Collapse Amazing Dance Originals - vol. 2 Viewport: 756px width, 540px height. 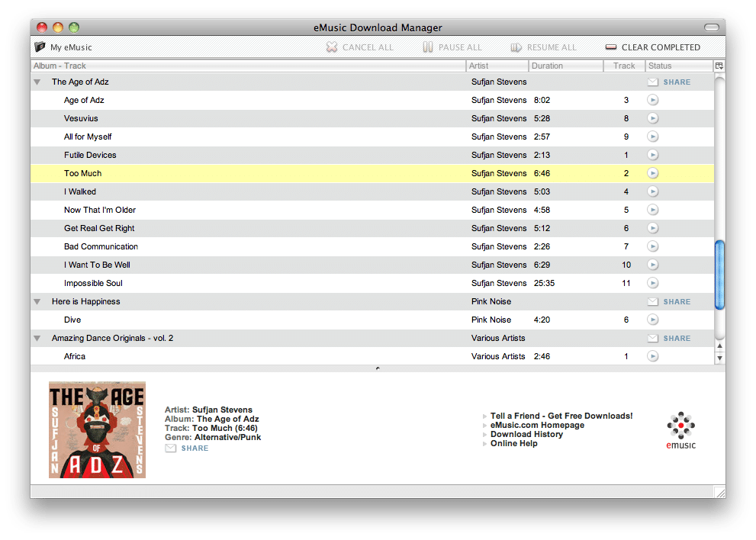point(37,339)
